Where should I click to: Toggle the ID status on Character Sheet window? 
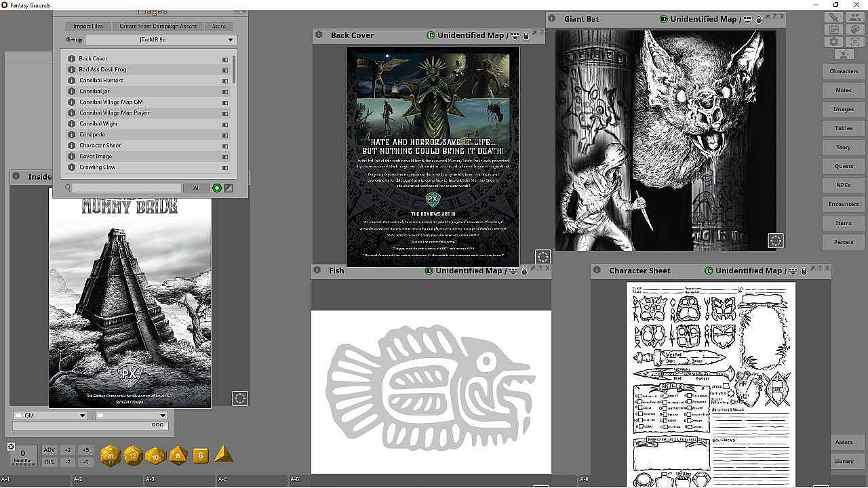coord(709,270)
